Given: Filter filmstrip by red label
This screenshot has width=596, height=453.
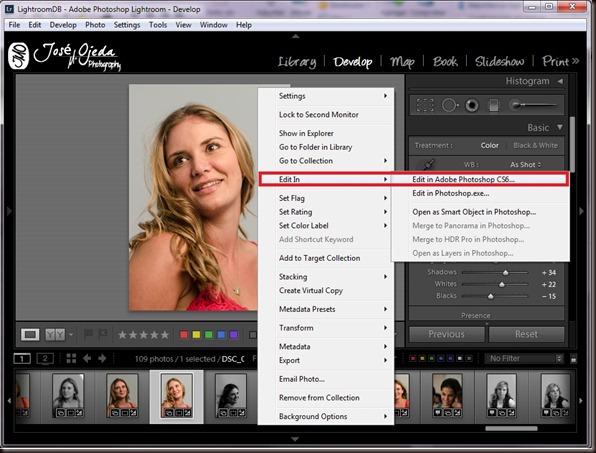Looking at the screenshot, I should pos(413,358).
